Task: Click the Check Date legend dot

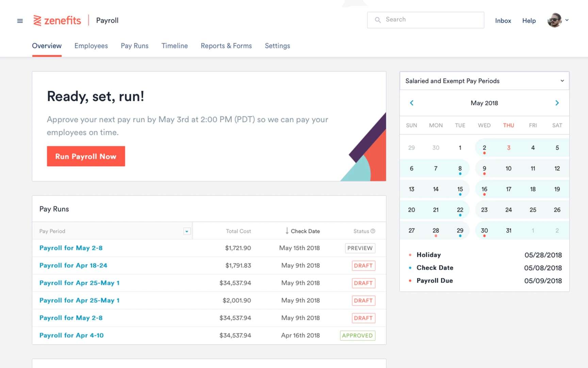Action: point(410,267)
